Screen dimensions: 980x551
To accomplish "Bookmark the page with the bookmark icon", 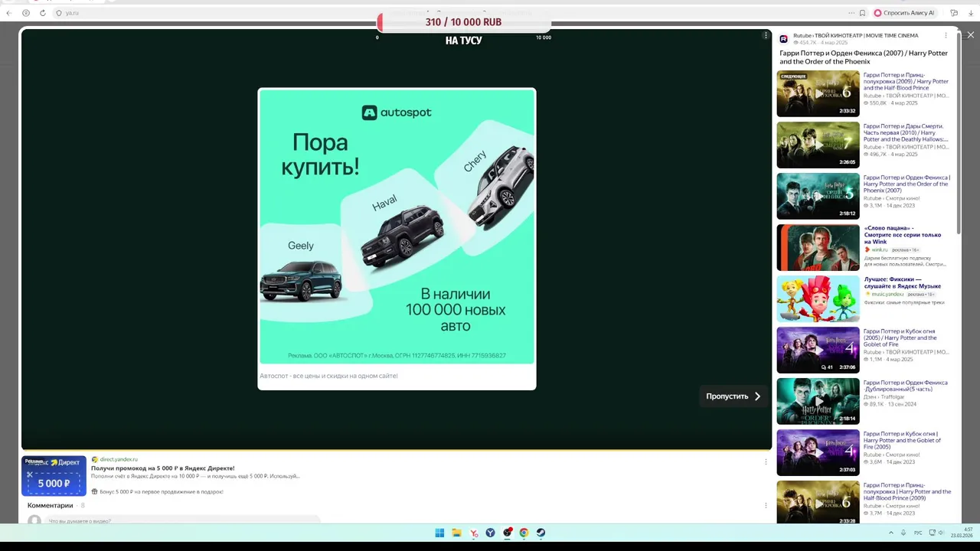I will (862, 13).
